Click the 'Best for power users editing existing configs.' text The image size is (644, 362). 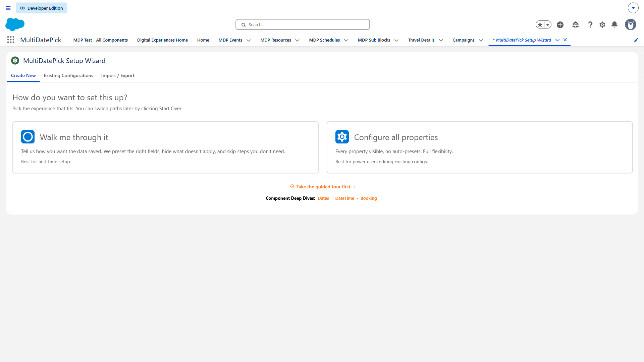pos(382,162)
